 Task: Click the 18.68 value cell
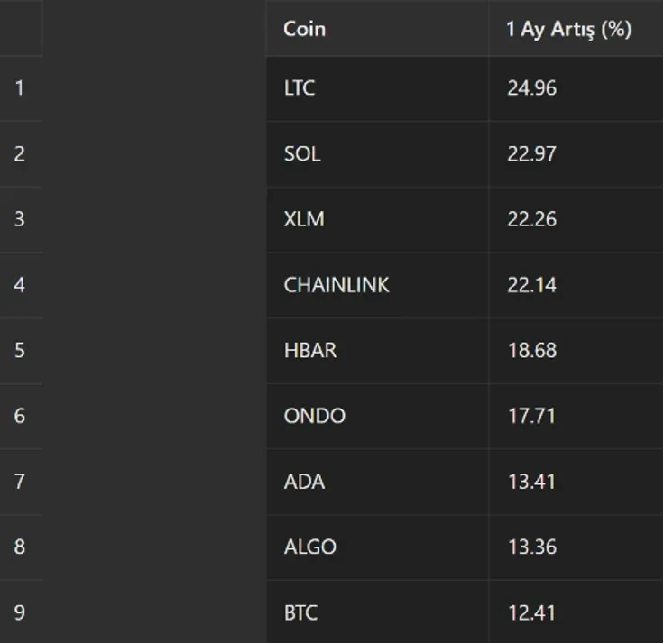[576, 351]
